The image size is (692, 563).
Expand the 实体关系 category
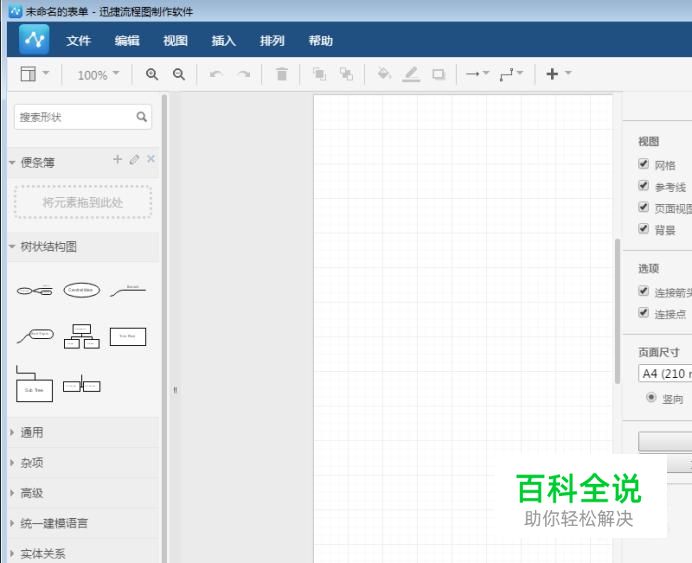tap(83, 553)
